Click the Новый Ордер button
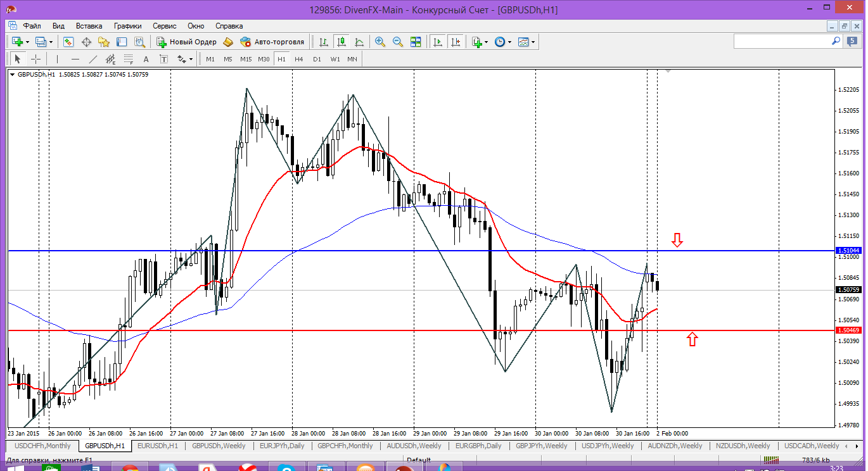 tap(187, 42)
